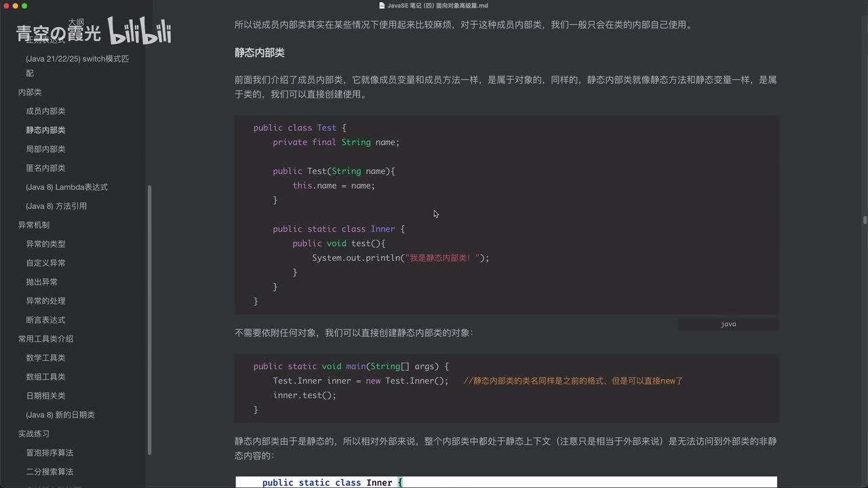Click the yellow macOS minimize button
Screen dimensions: 868x488
15,5
